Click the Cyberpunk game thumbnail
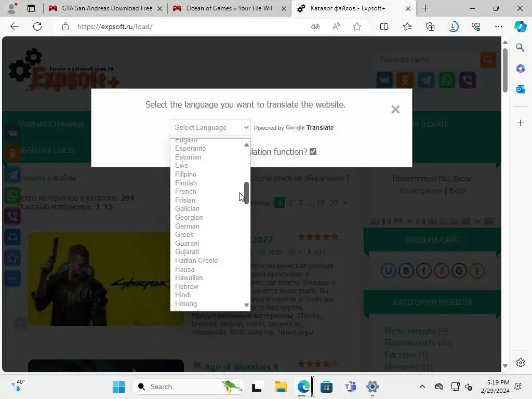The height and width of the screenshot is (399, 532). pos(106,279)
